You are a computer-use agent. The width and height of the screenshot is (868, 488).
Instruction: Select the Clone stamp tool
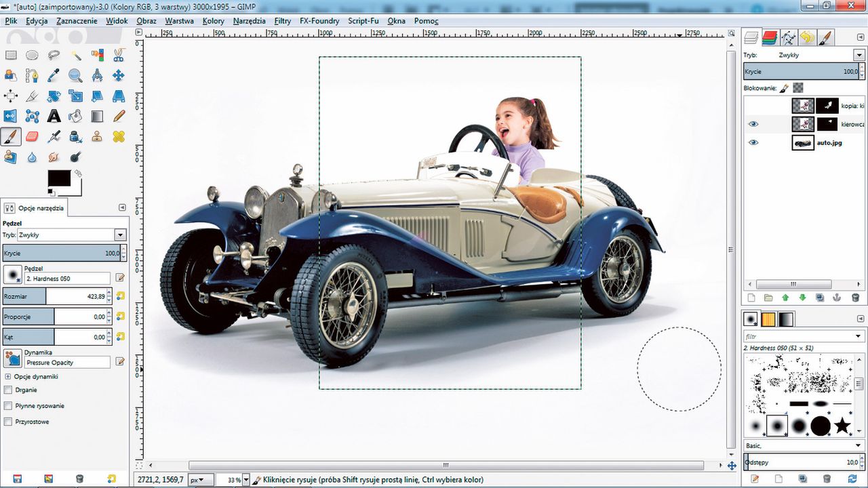pyautogui.click(x=97, y=137)
